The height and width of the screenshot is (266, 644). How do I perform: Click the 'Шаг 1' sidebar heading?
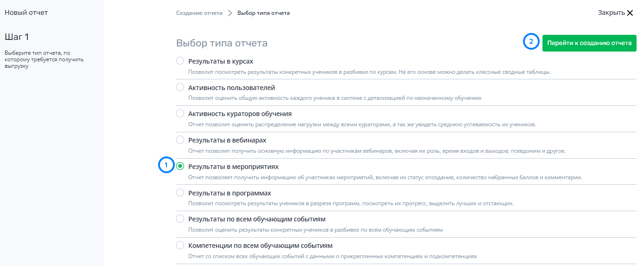pyautogui.click(x=17, y=37)
